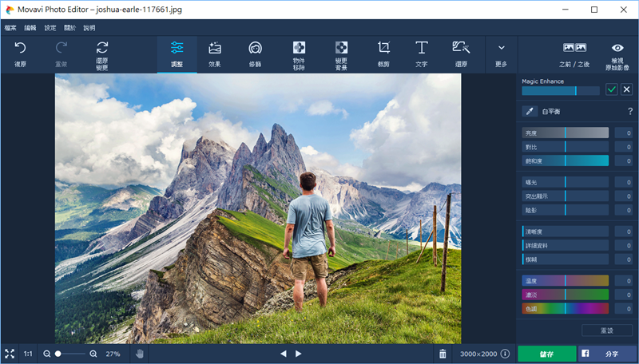Click the Reset (重設) button
Viewport: 639px width, 364px height.
pos(607,330)
